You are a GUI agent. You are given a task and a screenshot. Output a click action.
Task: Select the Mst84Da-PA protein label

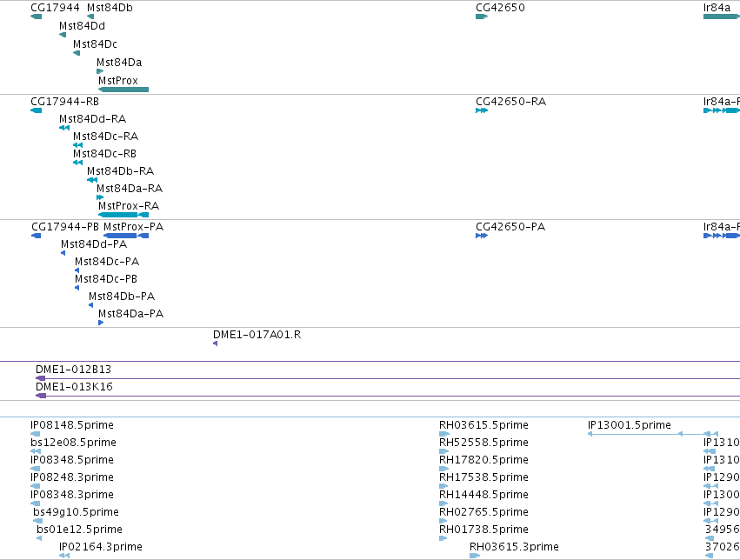tap(130, 314)
